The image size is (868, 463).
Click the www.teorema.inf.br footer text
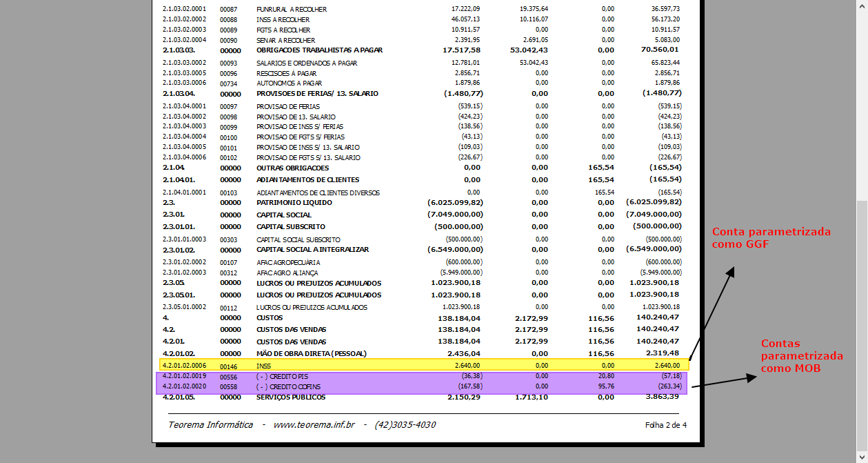tap(314, 425)
